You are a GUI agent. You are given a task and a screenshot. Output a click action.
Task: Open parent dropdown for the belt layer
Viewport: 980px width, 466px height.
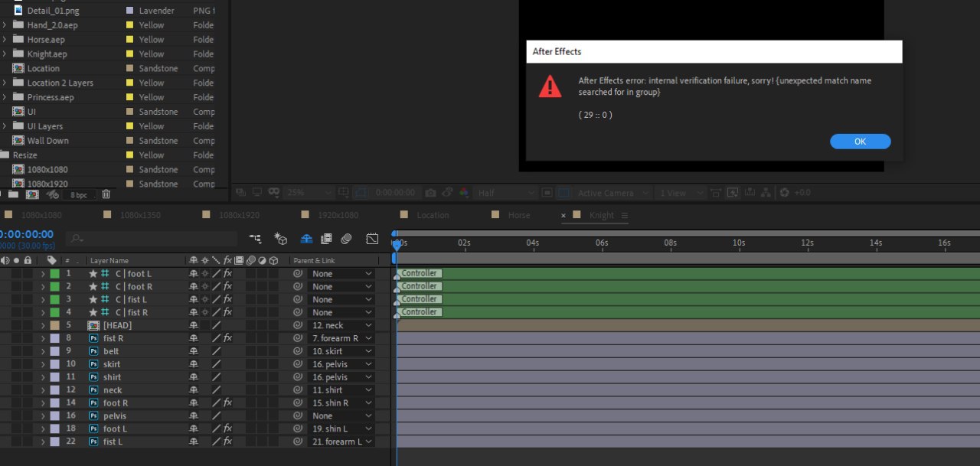(x=341, y=351)
